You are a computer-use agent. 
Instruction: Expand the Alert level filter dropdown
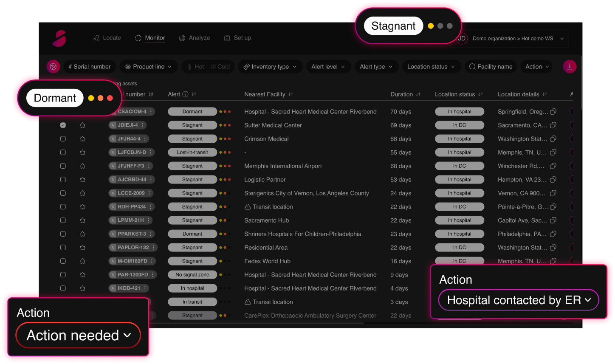(328, 67)
